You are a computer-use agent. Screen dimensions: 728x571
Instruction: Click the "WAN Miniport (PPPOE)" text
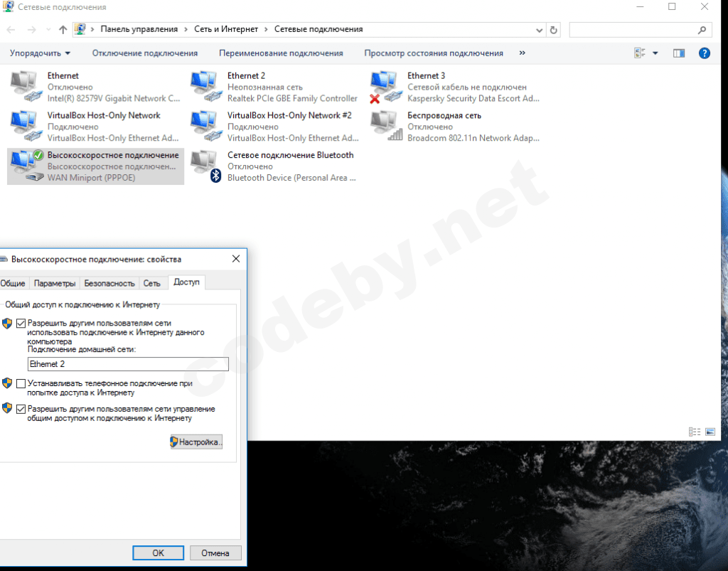pos(92,178)
